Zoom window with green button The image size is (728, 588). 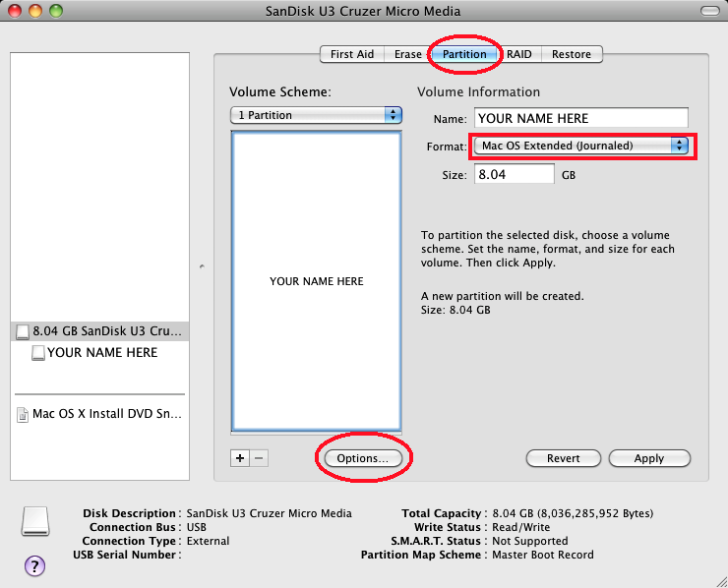point(56,11)
